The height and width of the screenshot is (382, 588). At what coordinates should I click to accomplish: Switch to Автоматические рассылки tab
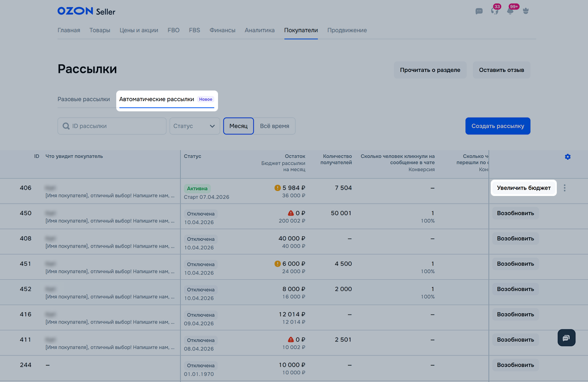(157, 99)
